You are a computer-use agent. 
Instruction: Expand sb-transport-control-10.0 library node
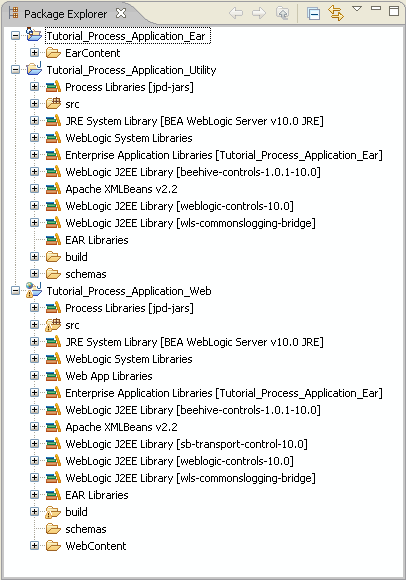34,444
